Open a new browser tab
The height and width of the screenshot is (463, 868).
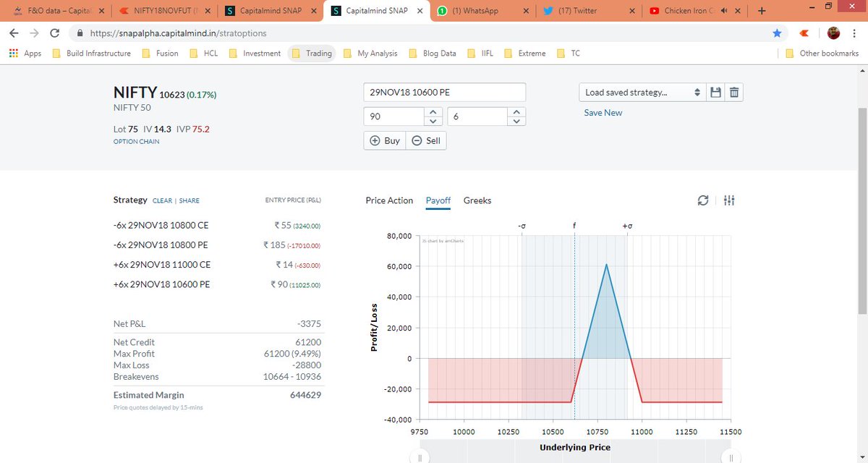pyautogui.click(x=761, y=11)
